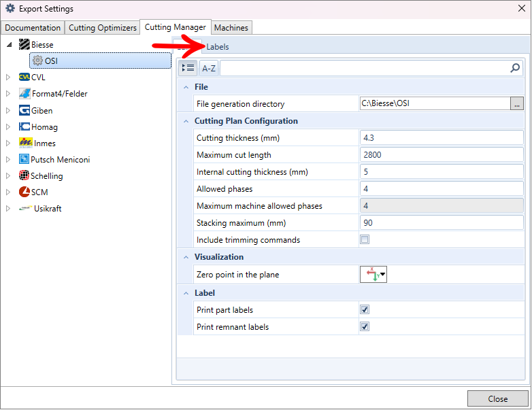
Task: Sort properties alphabetically with A-Z
Action: point(209,68)
